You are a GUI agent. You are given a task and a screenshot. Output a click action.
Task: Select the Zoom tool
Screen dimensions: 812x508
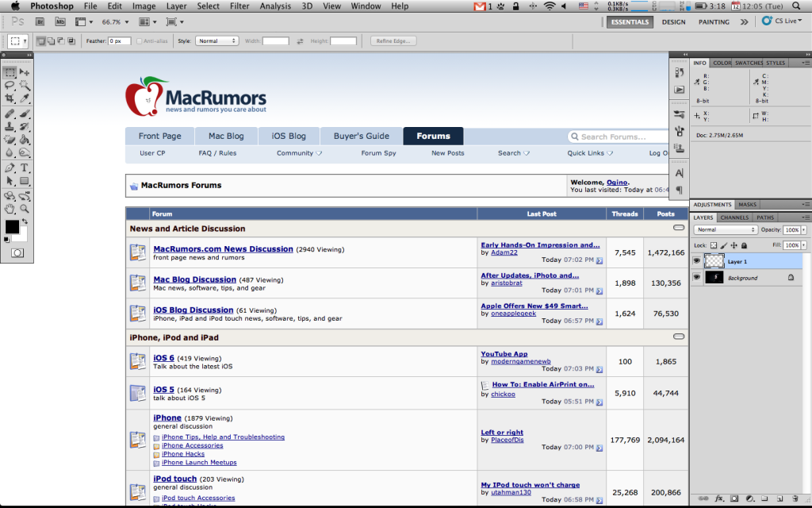pyautogui.click(x=25, y=209)
